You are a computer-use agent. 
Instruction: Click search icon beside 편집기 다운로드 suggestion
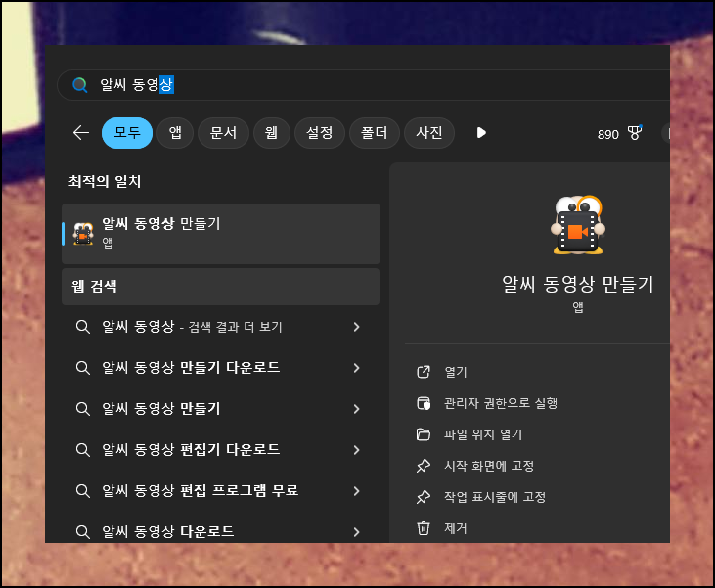tap(82, 450)
